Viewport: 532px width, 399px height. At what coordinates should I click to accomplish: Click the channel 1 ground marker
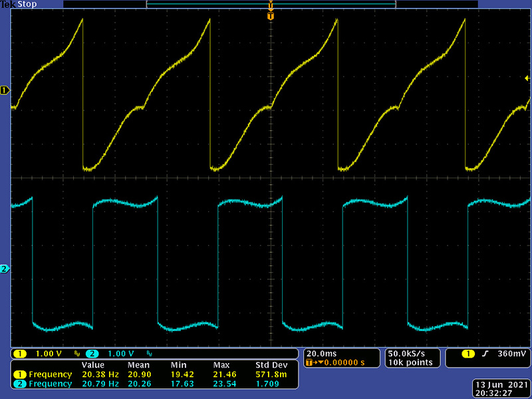coord(5,90)
